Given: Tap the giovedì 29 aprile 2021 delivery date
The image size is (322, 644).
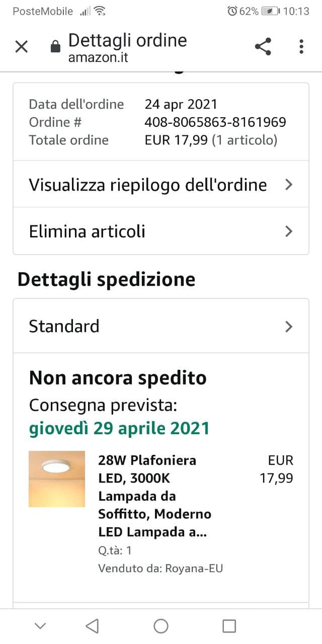Looking at the screenshot, I should tap(119, 428).
